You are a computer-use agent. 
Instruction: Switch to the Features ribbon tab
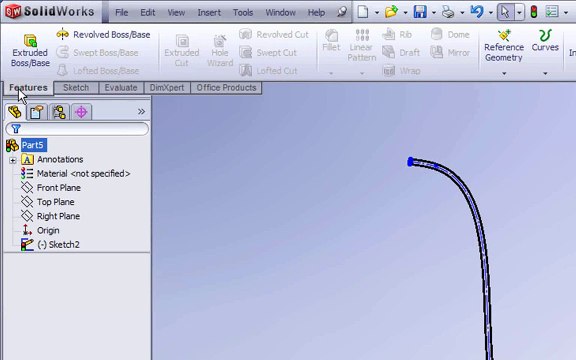point(28,88)
